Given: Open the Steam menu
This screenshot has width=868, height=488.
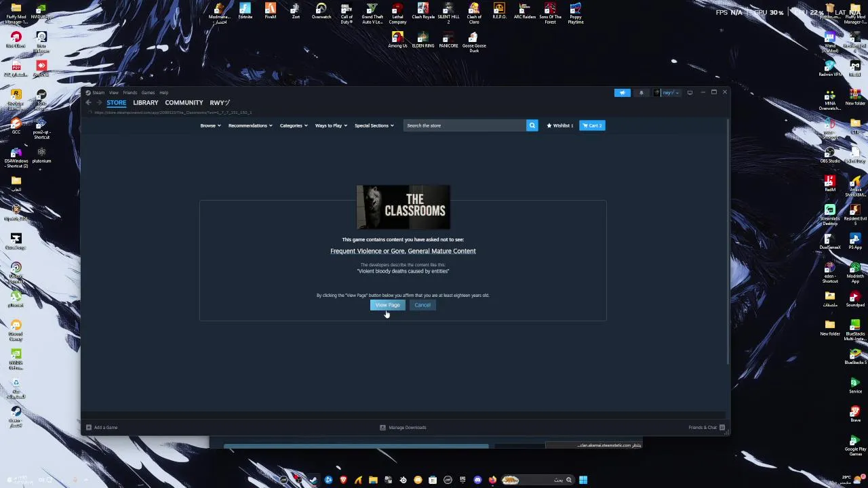Looking at the screenshot, I should (x=98, y=92).
